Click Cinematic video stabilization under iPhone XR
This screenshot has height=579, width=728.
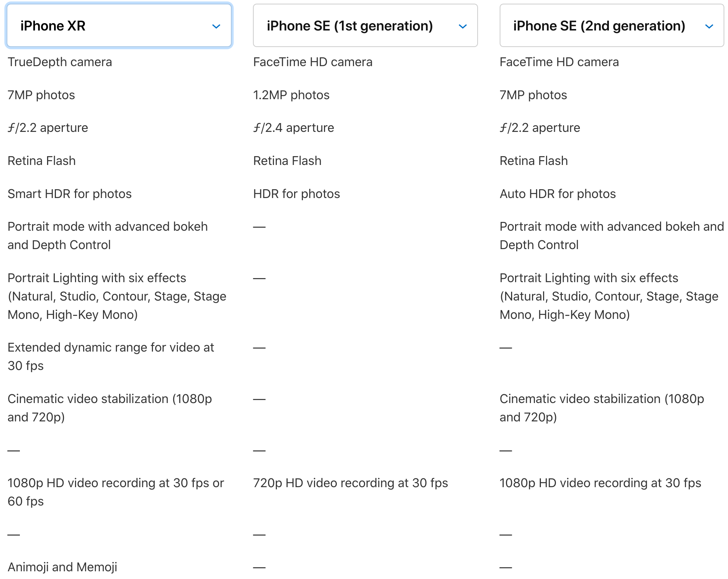click(110, 408)
